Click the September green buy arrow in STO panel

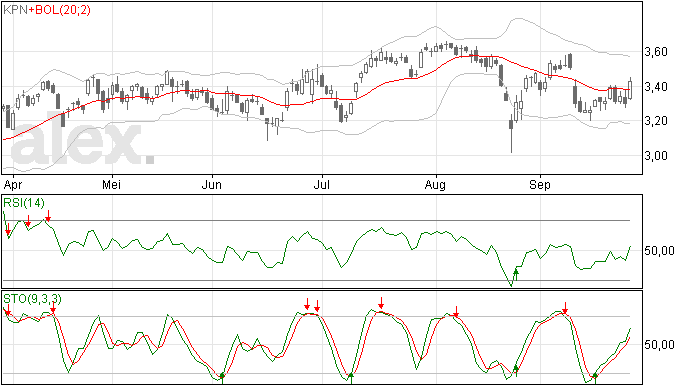tap(595, 378)
